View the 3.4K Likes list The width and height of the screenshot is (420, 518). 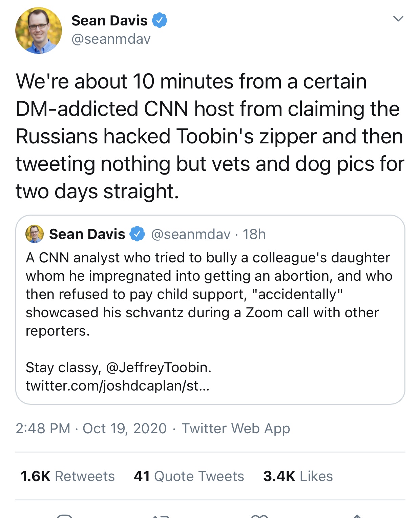click(x=298, y=476)
